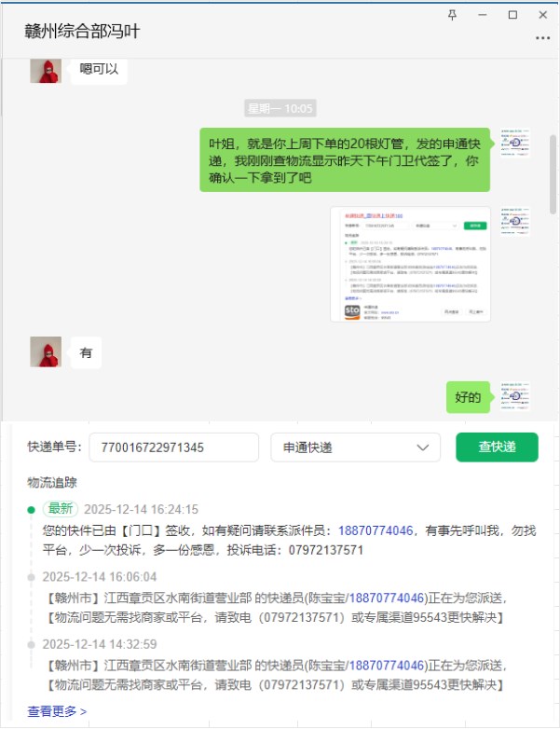This screenshot has height=729, width=560.
Task: Pin the chat window on top
Action: [x=452, y=15]
